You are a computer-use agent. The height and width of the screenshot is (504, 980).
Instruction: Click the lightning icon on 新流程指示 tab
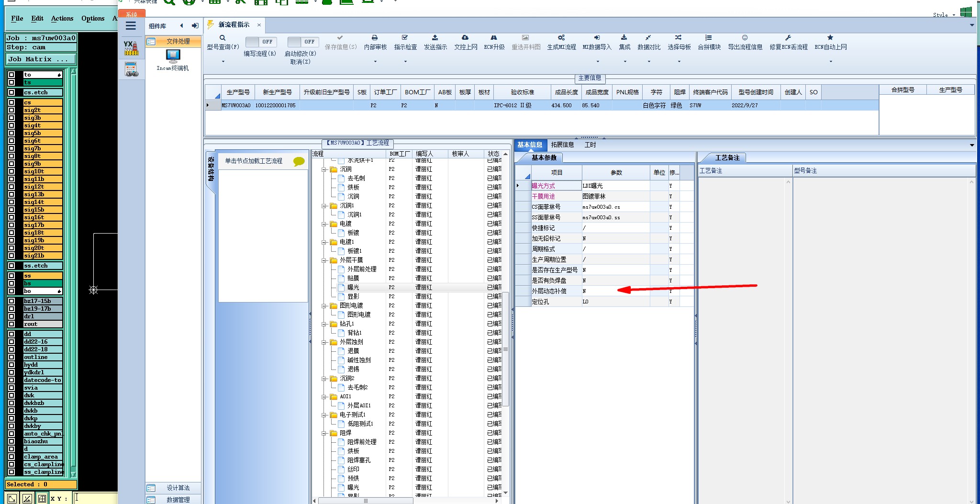tap(210, 24)
